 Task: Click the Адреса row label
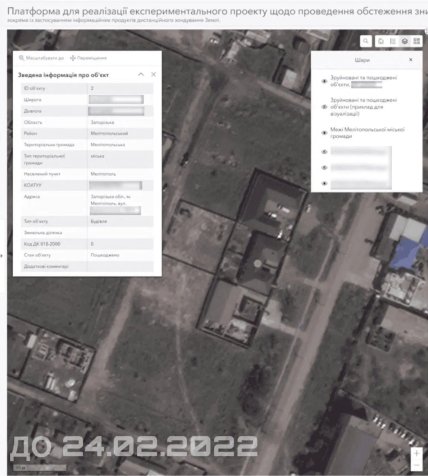(32, 197)
